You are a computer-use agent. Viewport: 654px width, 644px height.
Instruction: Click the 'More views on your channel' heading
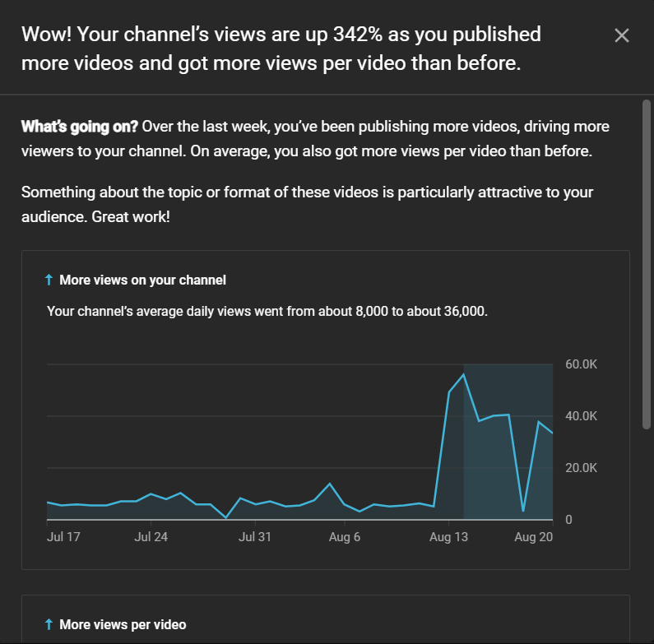[x=142, y=280]
